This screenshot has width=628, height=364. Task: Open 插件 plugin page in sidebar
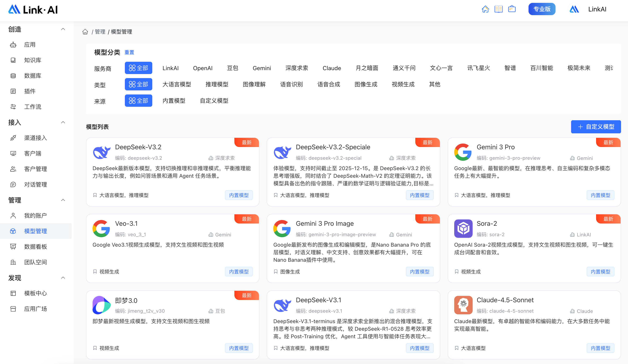[30, 91]
